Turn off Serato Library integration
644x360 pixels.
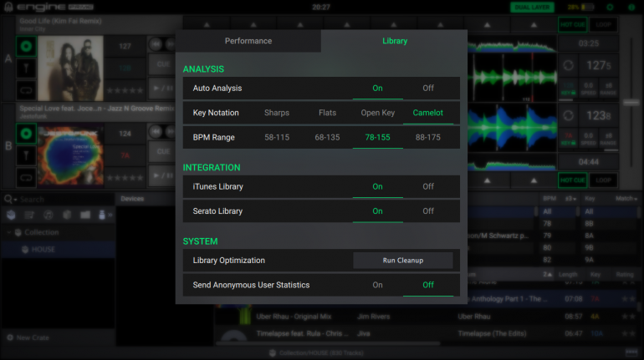[x=427, y=211]
